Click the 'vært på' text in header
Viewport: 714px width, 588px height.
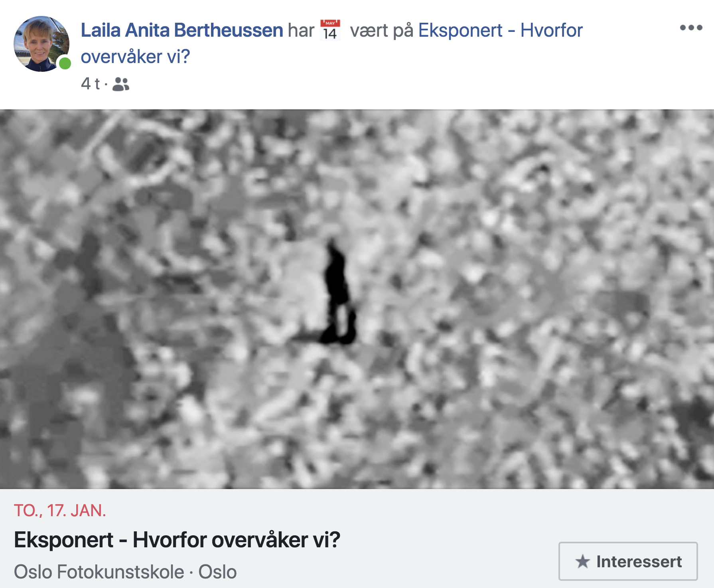pos(382,30)
